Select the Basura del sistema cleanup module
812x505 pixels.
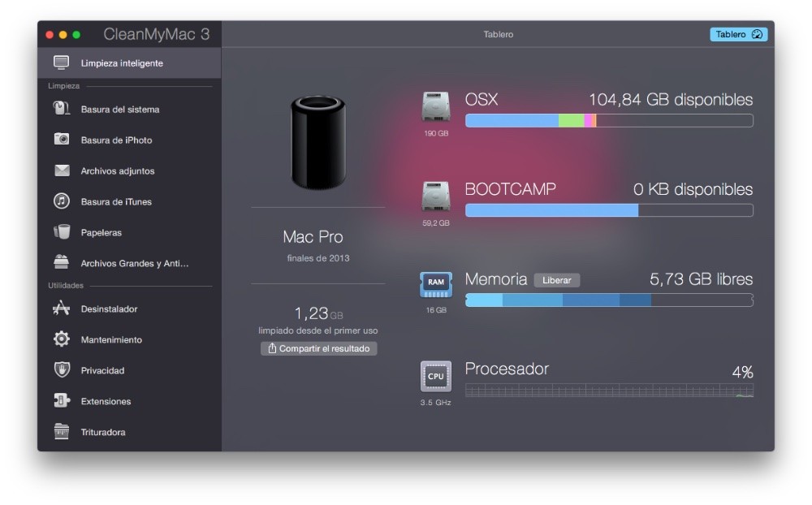tap(122, 109)
